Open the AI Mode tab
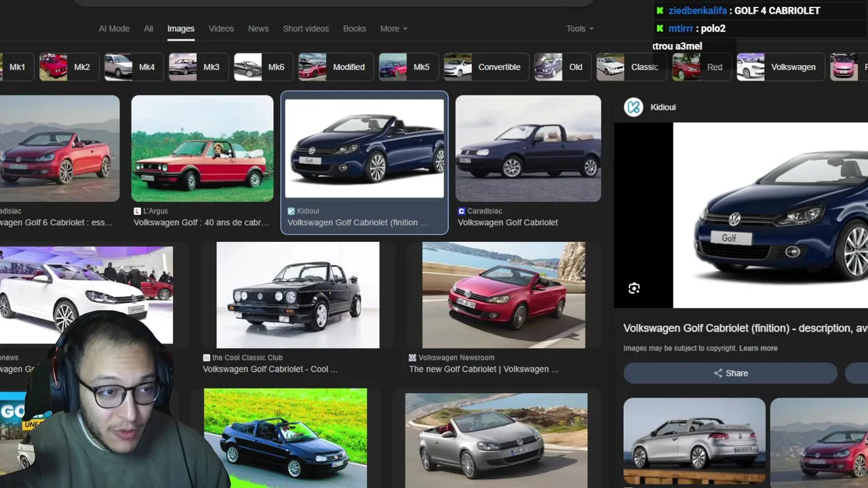The width and height of the screenshot is (868, 488). 114,28
